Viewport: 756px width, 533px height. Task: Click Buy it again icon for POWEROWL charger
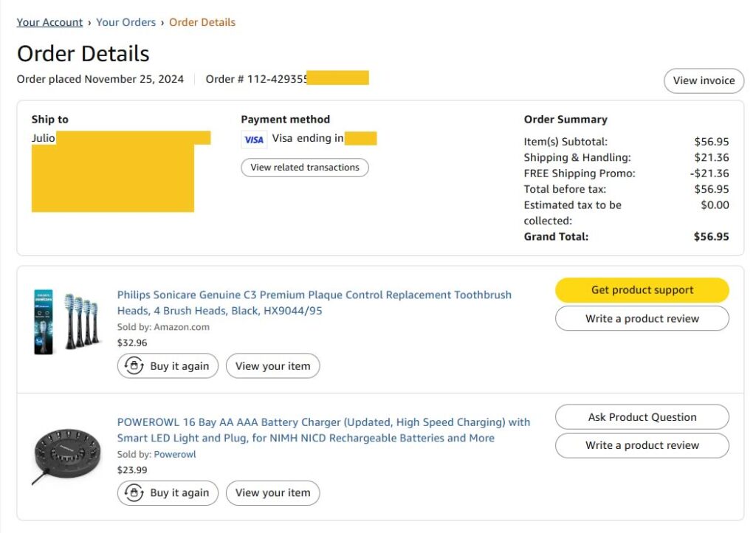point(134,492)
